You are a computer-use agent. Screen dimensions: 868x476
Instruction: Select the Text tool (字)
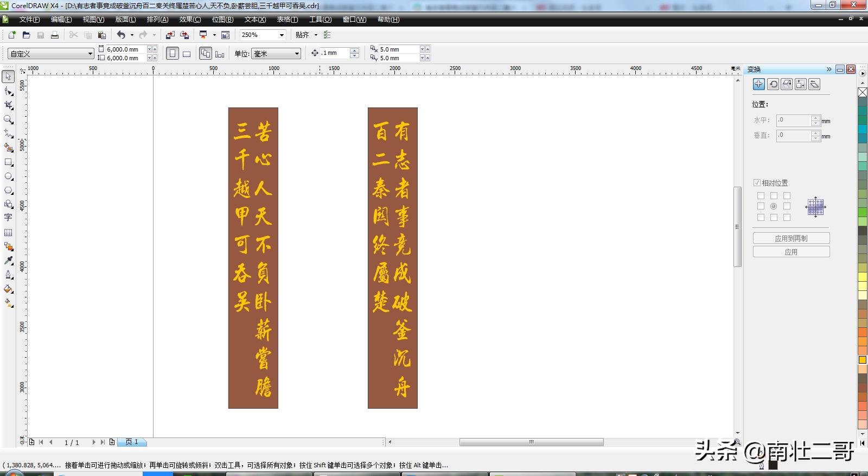pos(8,218)
